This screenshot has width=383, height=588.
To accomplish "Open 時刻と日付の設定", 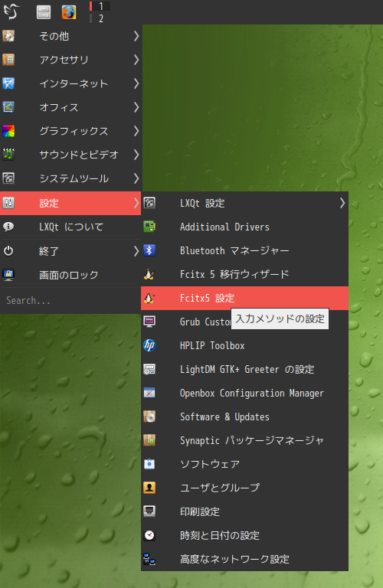I will 244,535.
